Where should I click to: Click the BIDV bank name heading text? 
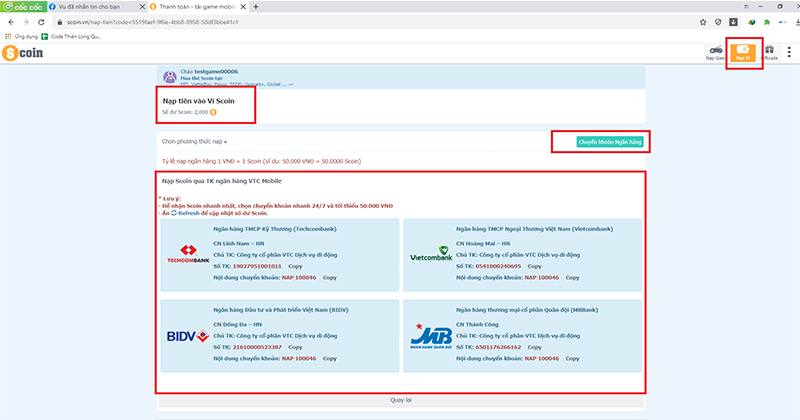[x=281, y=310]
